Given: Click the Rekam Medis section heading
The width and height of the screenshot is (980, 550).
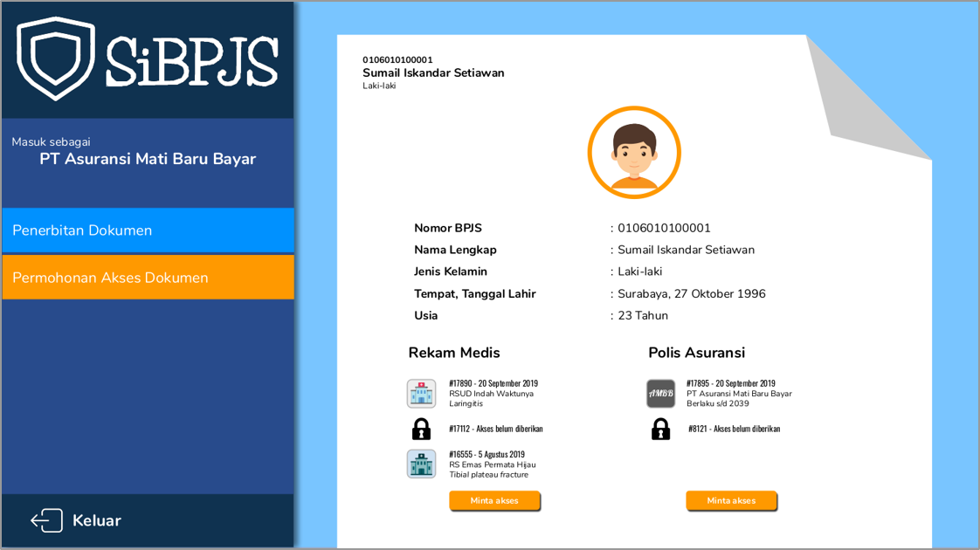Looking at the screenshot, I should [454, 353].
